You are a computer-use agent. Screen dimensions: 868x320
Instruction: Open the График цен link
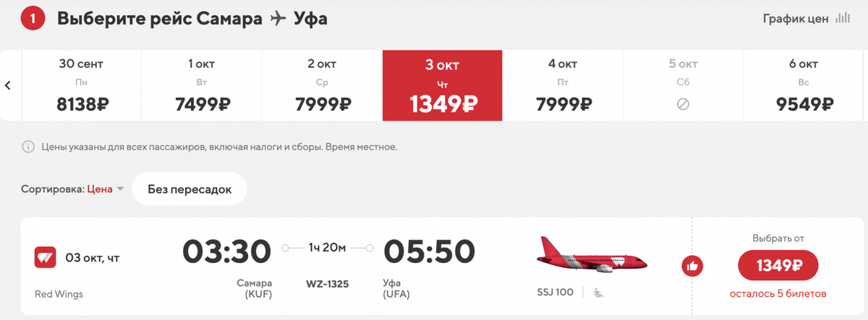point(795,20)
